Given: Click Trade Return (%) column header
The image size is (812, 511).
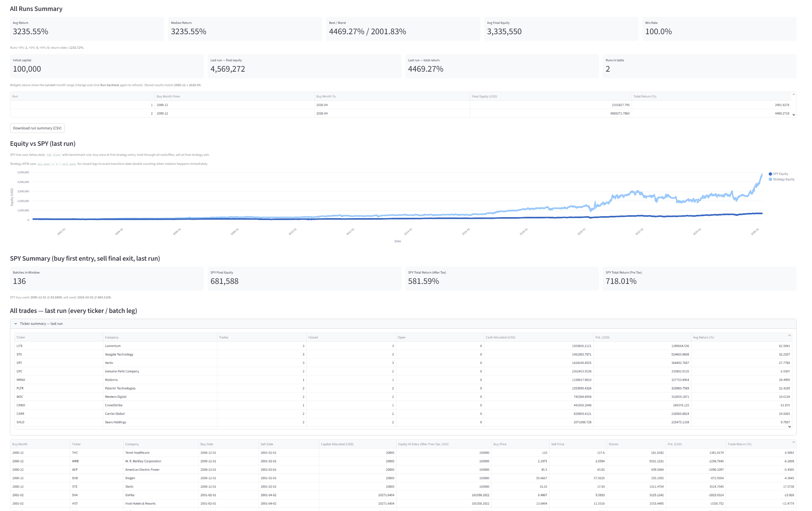Looking at the screenshot, I should tap(739, 444).
